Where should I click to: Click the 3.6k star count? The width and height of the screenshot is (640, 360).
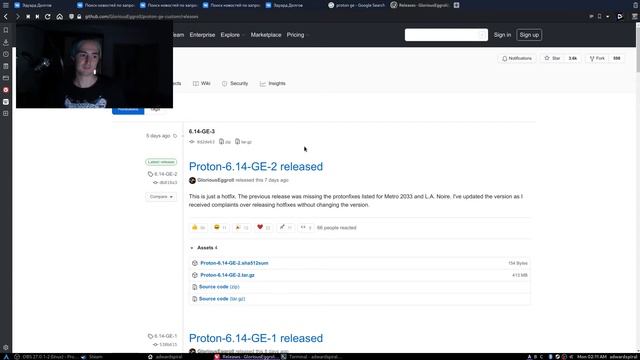573,58
